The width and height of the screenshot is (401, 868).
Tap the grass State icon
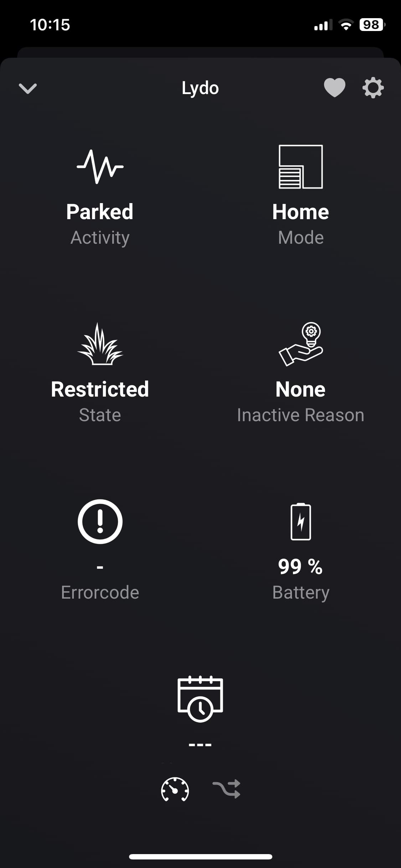(100, 344)
